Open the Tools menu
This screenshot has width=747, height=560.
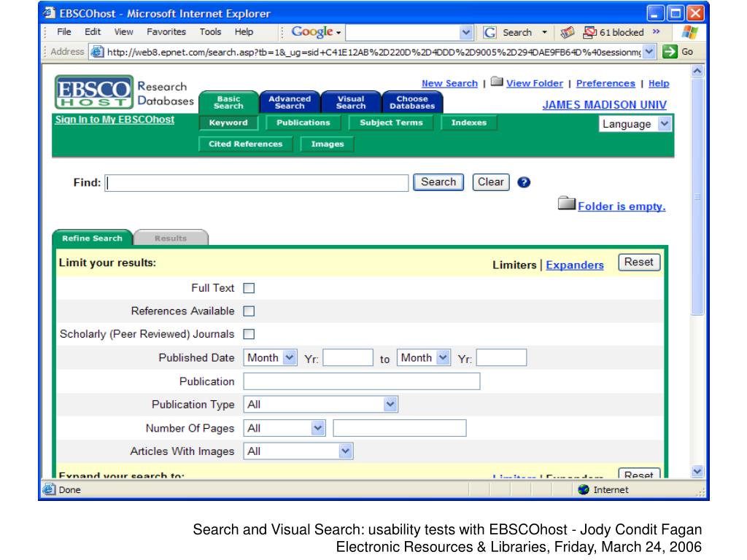[210, 32]
